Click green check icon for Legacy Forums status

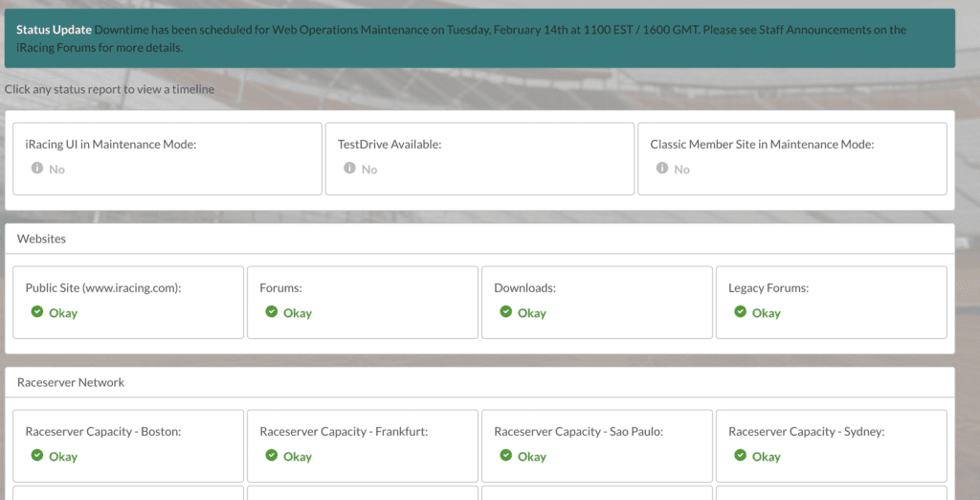tap(740, 311)
